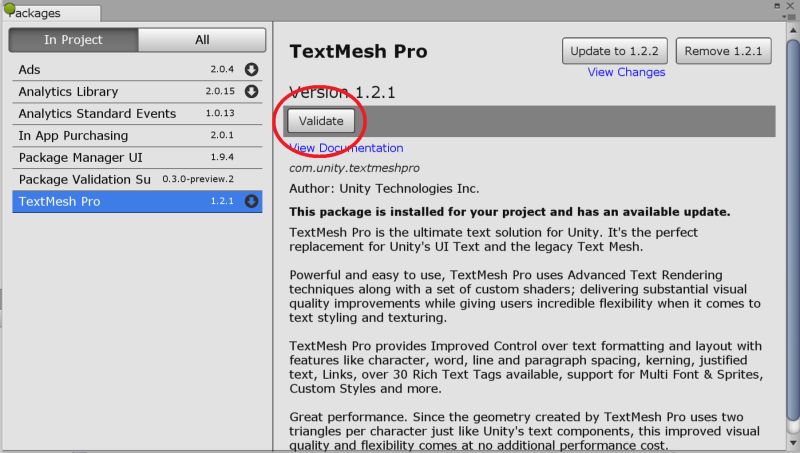The width and height of the screenshot is (800, 453).
Task: Click the scrollbar down arrow in details panel
Action: click(793, 443)
